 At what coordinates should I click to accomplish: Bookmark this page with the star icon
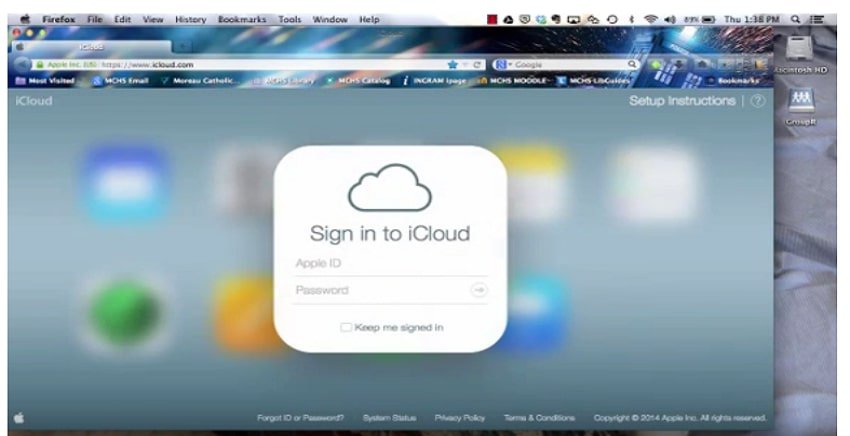point(453,65)
